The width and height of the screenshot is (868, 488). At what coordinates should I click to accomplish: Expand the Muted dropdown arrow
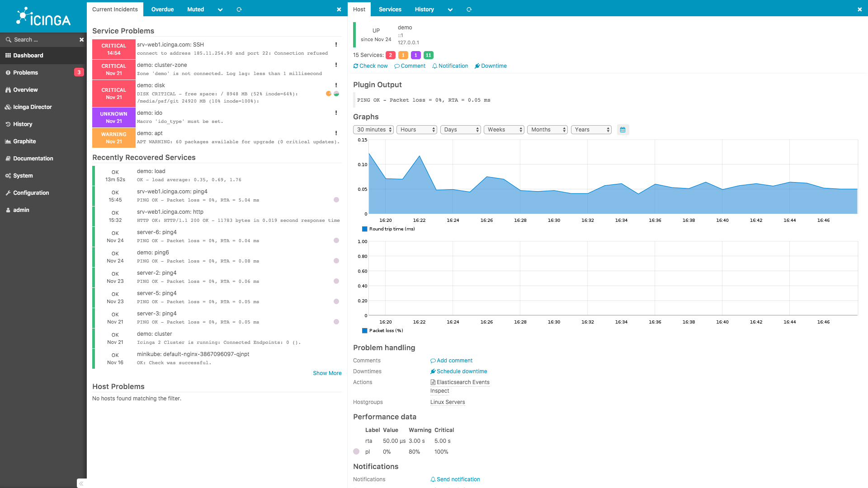219,9
